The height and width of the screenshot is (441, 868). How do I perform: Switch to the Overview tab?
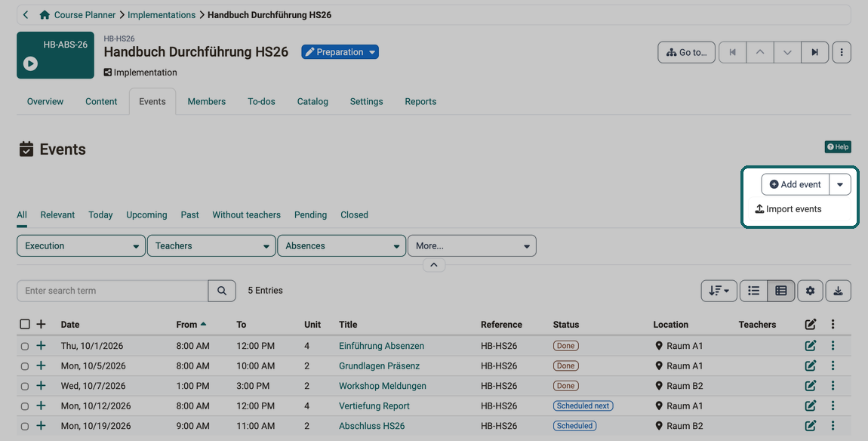click(x=45, y=101)
